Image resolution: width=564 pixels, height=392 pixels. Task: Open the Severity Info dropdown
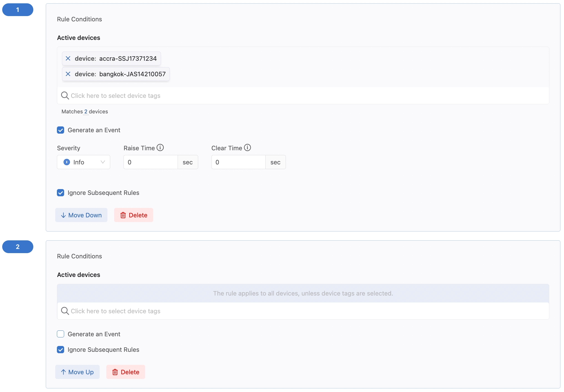84,162
